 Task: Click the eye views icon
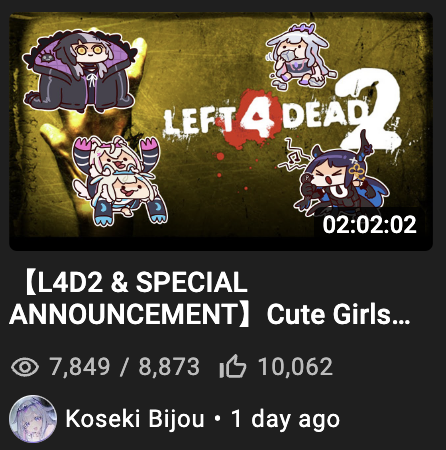[x=25, y=367]
